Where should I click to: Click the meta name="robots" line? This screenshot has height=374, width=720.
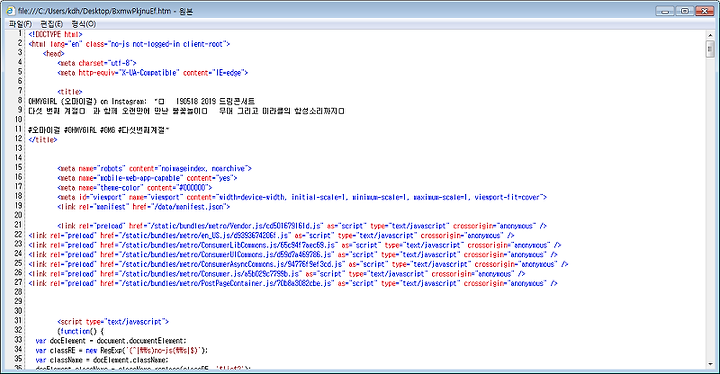154,169
